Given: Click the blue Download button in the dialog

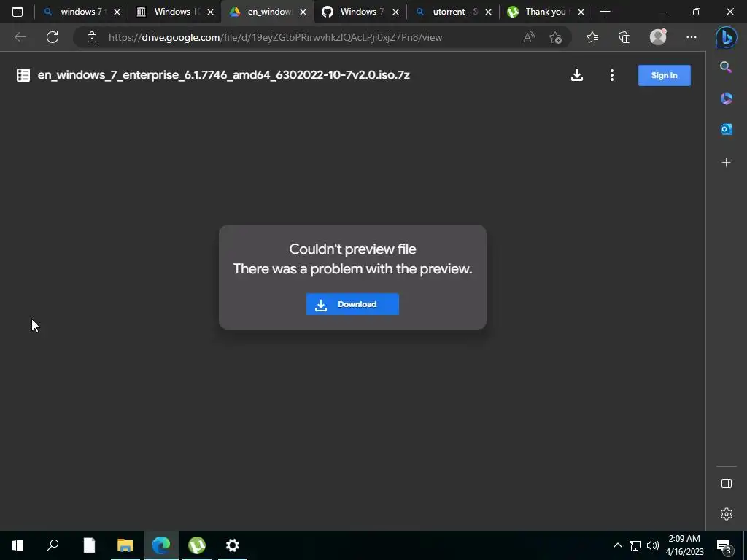Looking at the screenshot, I should (352, 304).
